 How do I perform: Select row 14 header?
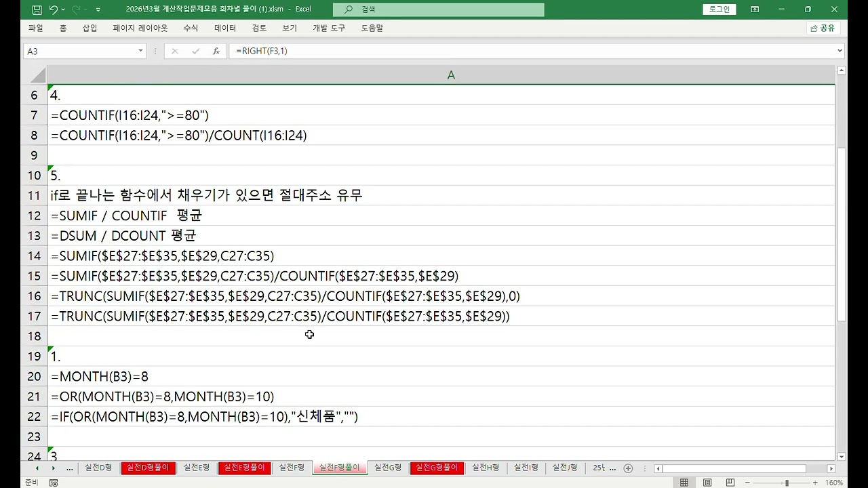click(x=35, y=256)
